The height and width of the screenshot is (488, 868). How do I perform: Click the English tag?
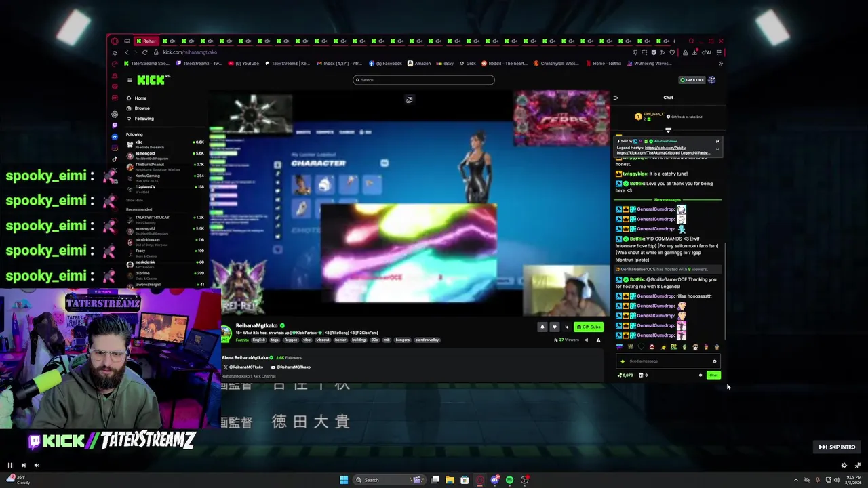coord(259,340)
